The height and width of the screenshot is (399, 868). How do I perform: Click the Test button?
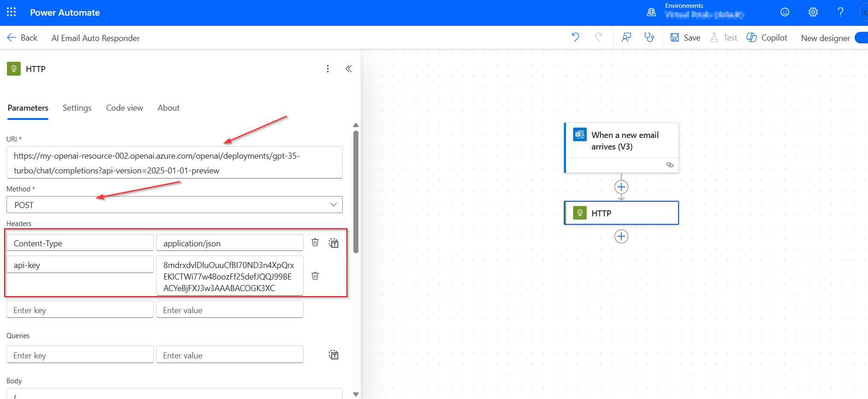tap(724, 38)
